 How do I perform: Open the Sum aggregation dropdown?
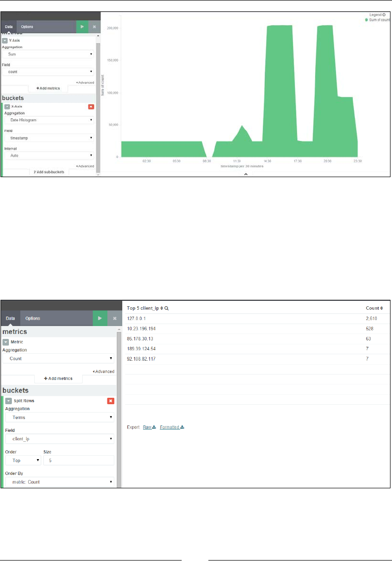[48, 54]
